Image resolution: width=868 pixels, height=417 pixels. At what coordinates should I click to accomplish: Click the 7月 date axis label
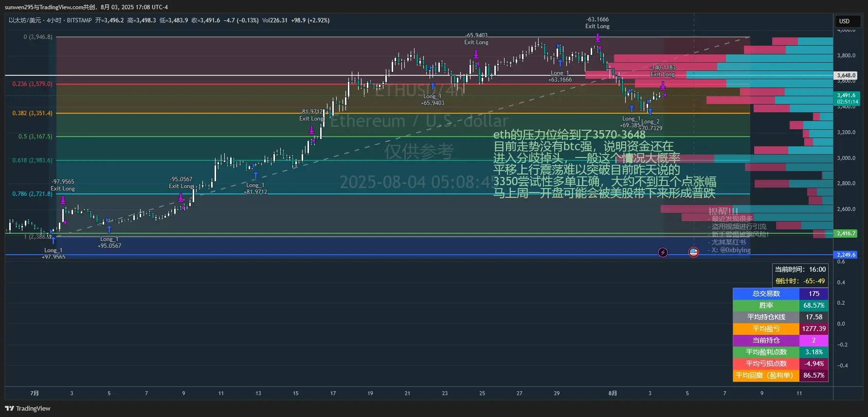[x=35, y=393]
